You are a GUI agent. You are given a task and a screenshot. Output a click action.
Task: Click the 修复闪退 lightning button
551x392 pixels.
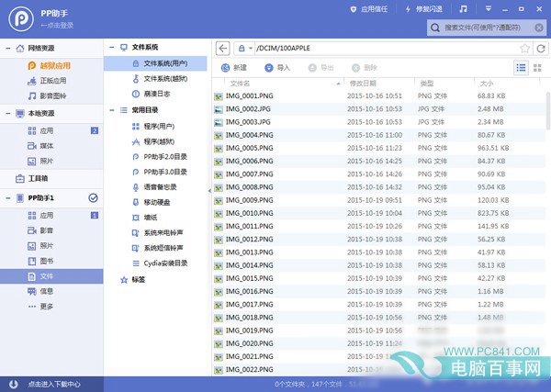point(423,9)
